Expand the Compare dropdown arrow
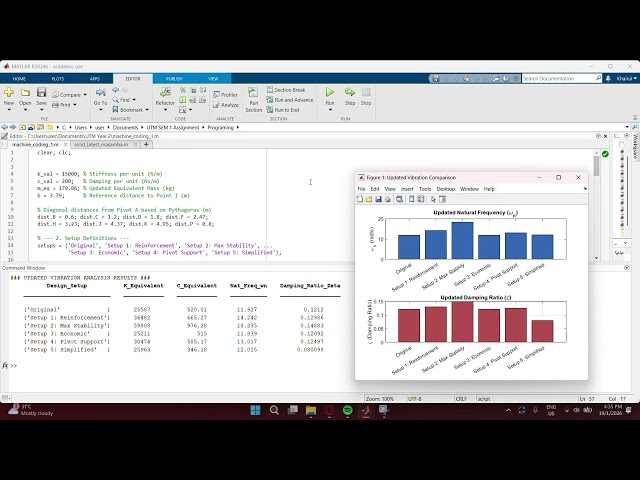Image resolution: width=640 pixels, height=480 pixels. point(85,95)
